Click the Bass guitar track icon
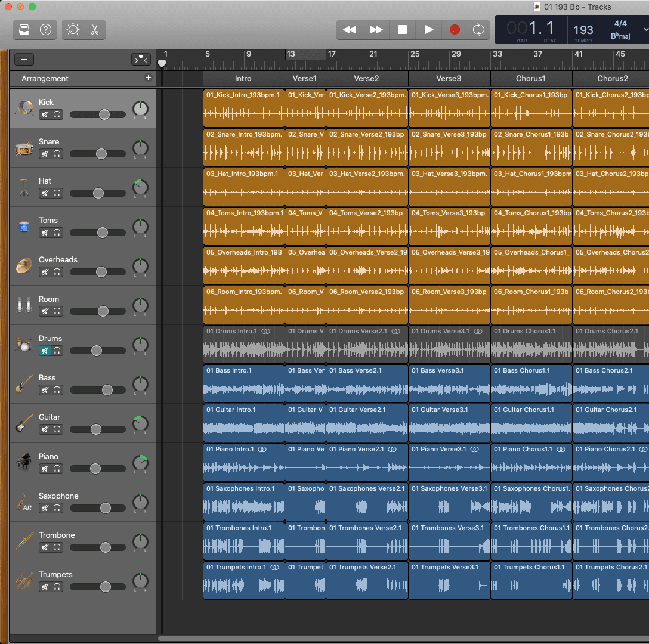Screen dimensions: 649x644 tap(24, 384)
